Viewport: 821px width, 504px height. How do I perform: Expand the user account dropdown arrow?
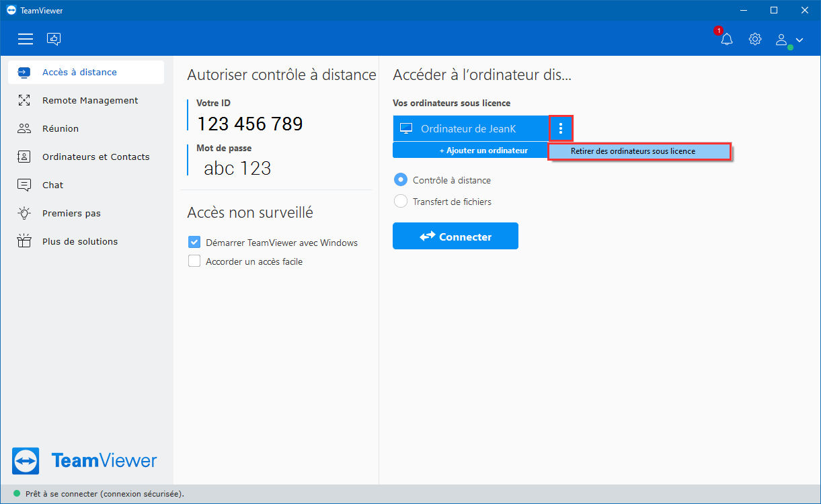tap(799, 40)
